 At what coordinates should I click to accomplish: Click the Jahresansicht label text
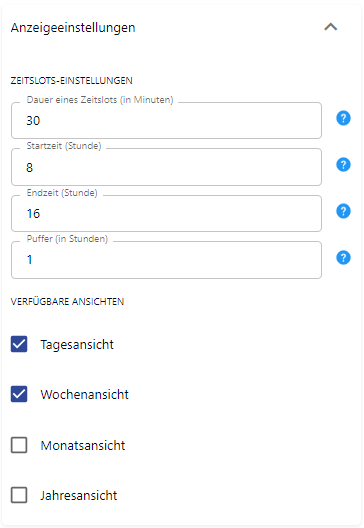pyautogui.click(x=79, y=496)
